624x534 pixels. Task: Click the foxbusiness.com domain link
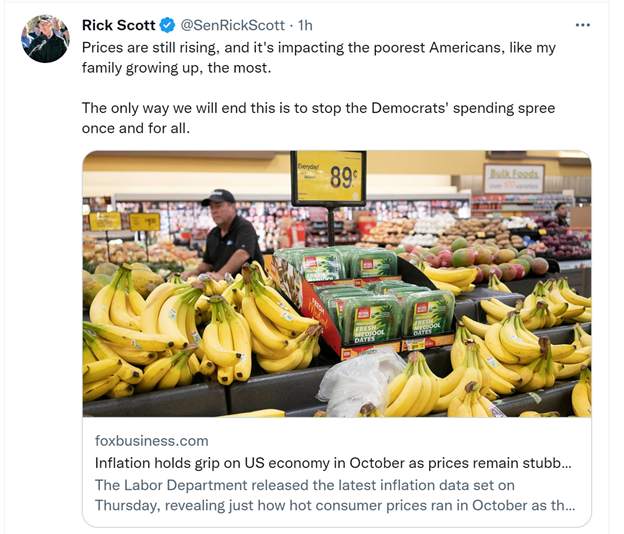pyautogui.click(x=152, y=441)
